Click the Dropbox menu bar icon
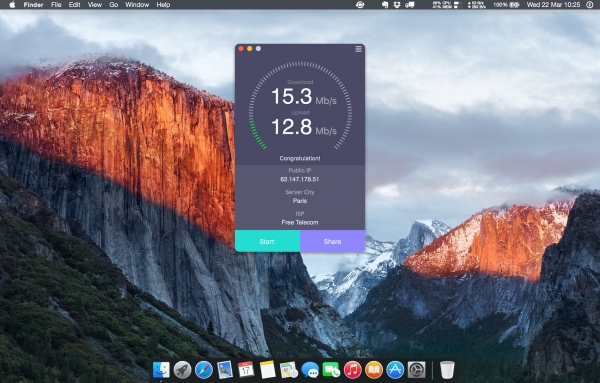600x383 pixels. [397, 5]
